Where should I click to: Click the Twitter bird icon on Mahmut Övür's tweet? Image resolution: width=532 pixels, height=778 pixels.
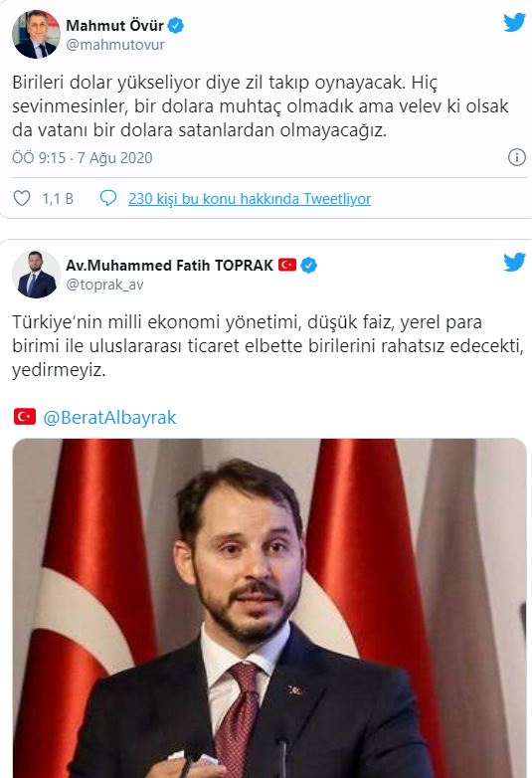[514, 22]
